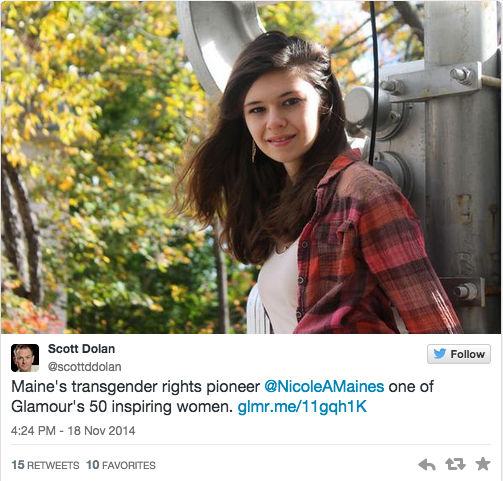Click the 18 Nov 2014 date text

[101, 431]
